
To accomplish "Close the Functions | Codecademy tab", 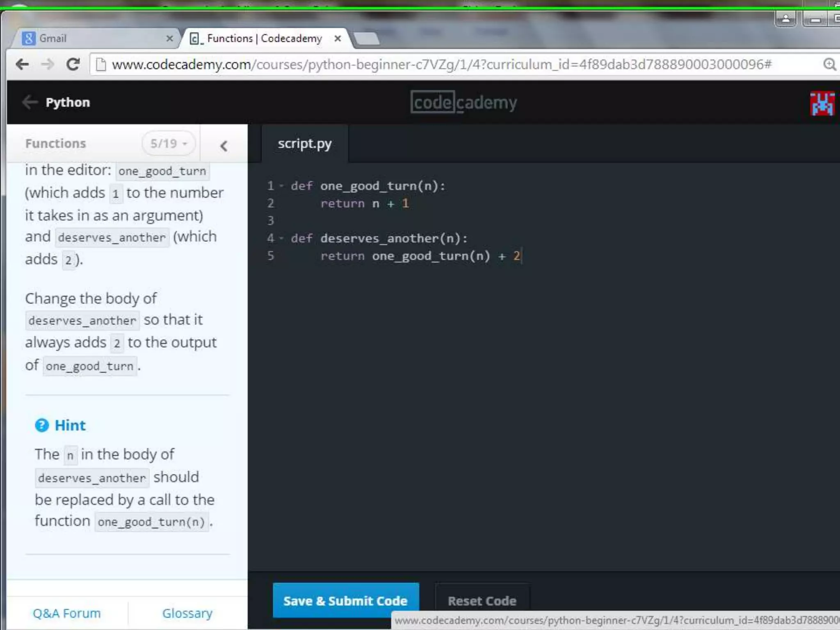I will pyautogui.click(x=338, y=39).
